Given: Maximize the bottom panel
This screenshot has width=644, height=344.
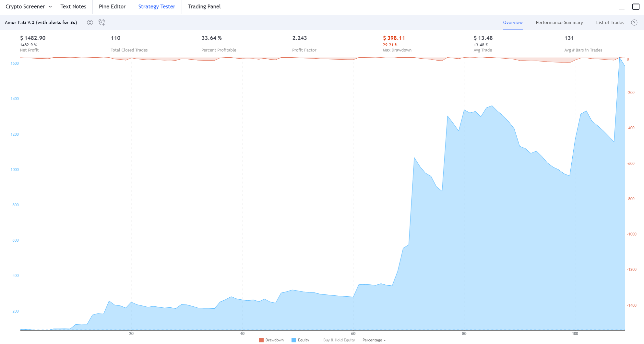Looking at the screenshot, I should point(636,6).
